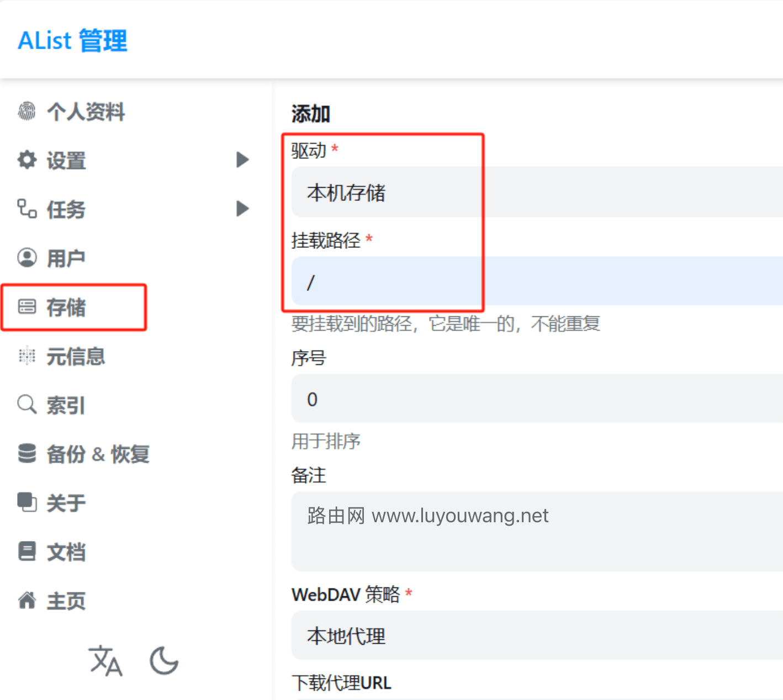Click the language switcher icon

click(105, 661)
